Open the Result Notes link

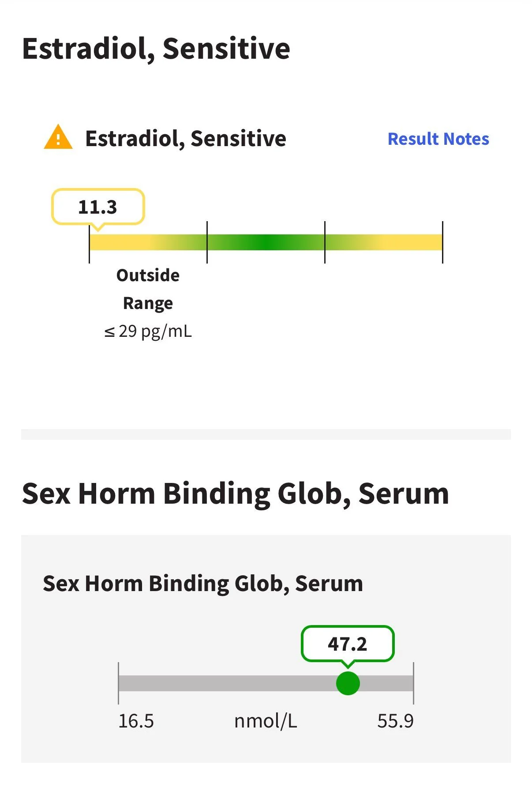coord(438,139)
